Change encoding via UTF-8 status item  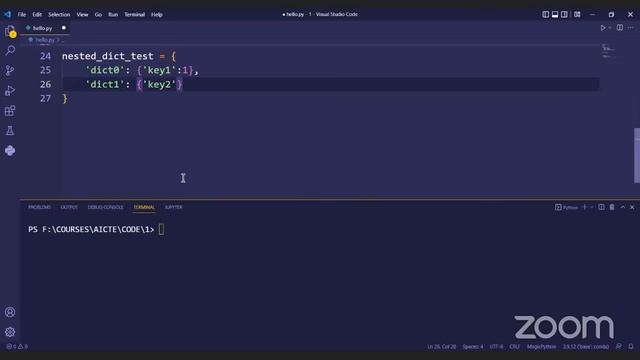tap(496, 347)
